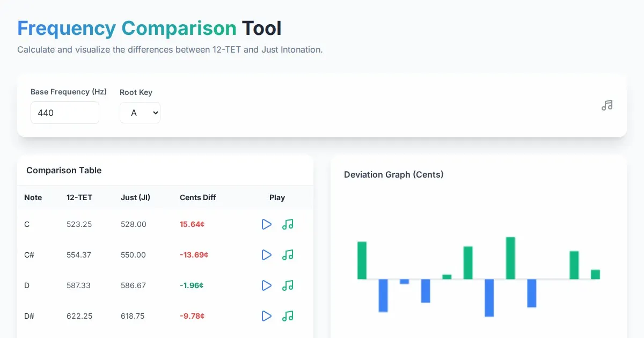
Task: Click the 15.64¢ cents difference value
Action: point(192,224)
